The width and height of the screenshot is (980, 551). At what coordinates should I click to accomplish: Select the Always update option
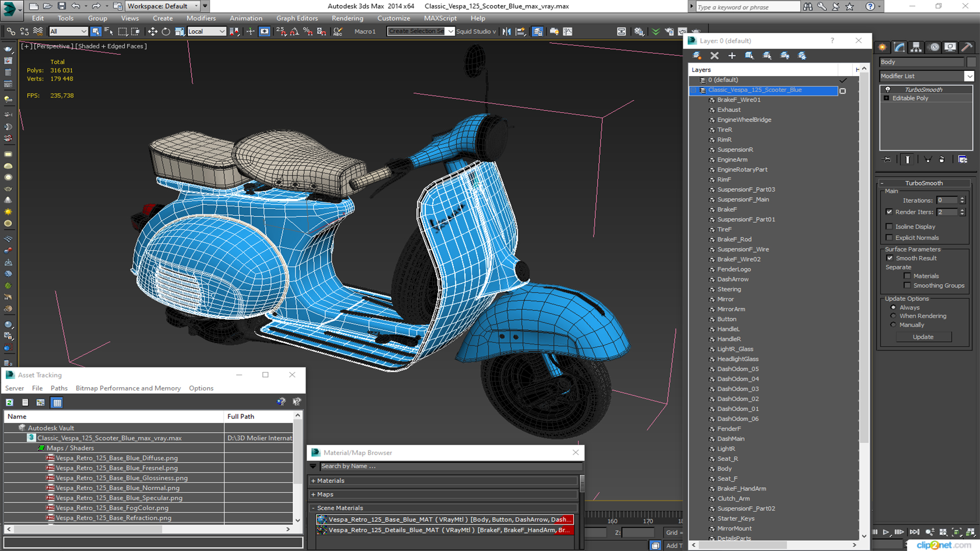coord(893,308)
